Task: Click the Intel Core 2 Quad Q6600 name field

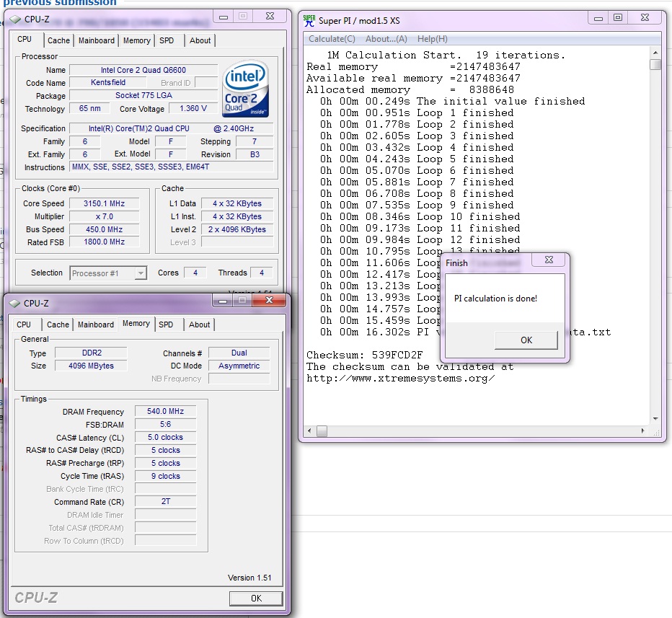Action: click(x=143, y=70)
